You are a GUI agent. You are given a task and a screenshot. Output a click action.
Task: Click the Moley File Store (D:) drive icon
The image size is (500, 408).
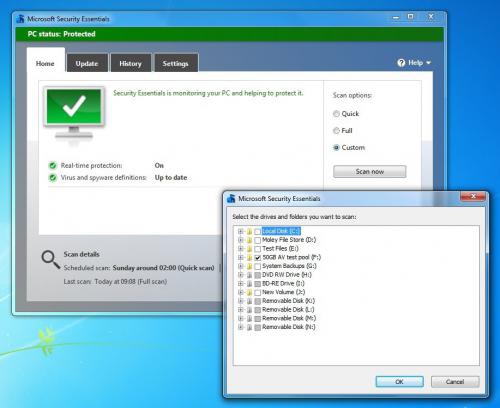[x=249, y=240]
